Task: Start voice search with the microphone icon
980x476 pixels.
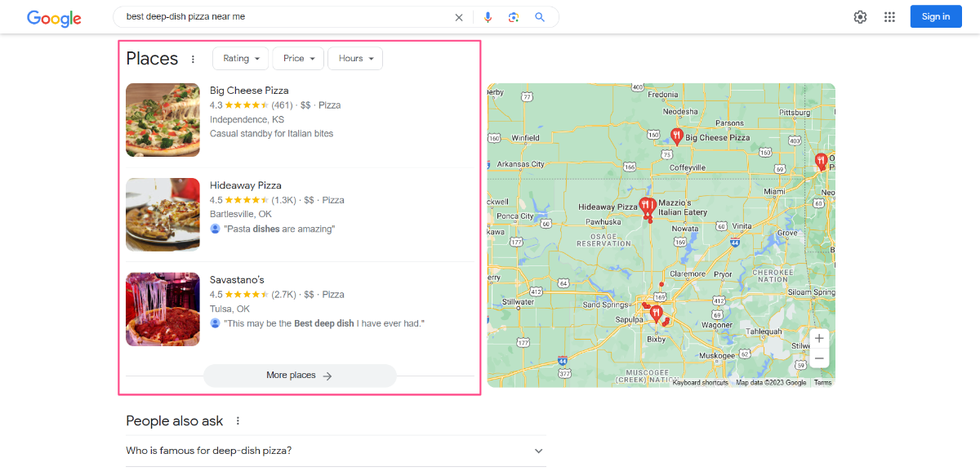Action: [x=488, y=17]
